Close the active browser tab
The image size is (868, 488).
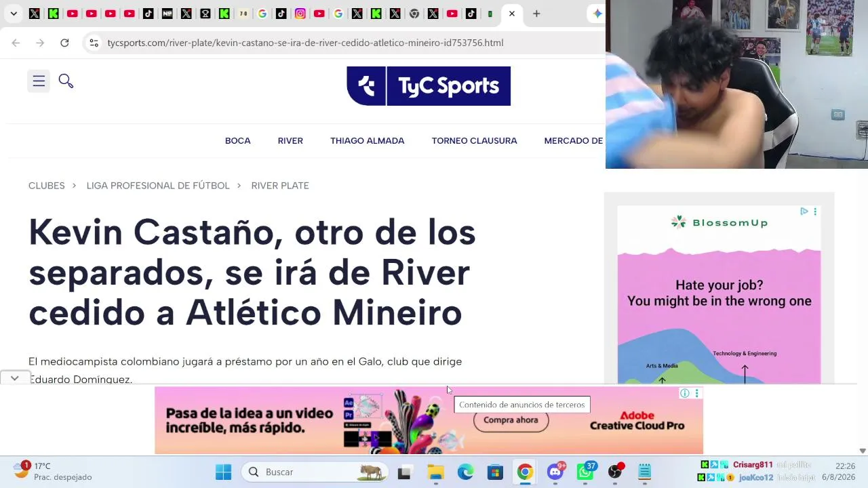click(x=512, y=14)
